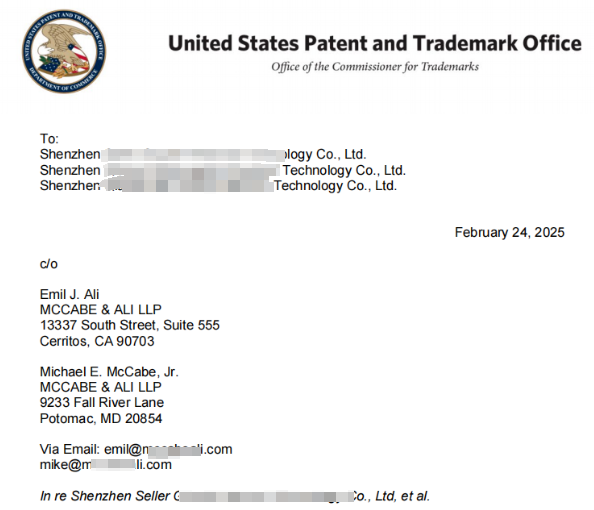Click the Emil J. Ali name line

pos(69,294)
